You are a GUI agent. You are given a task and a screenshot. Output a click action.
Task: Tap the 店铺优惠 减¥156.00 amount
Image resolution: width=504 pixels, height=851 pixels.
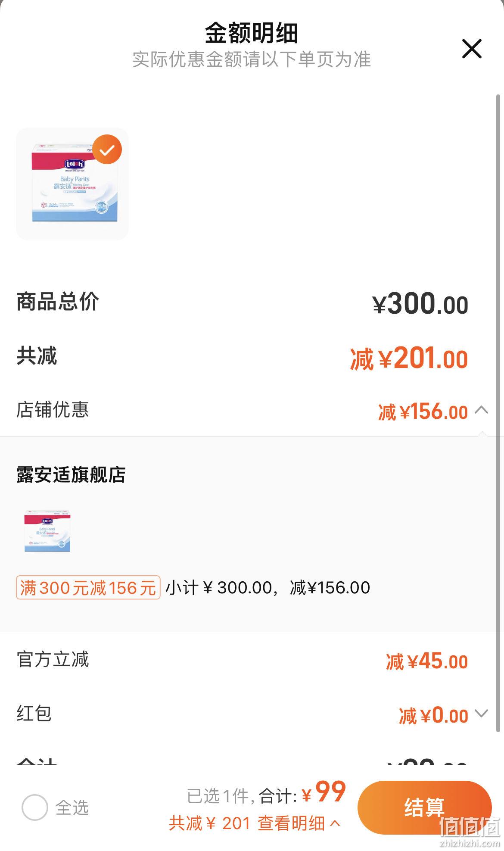coord(423,411)
